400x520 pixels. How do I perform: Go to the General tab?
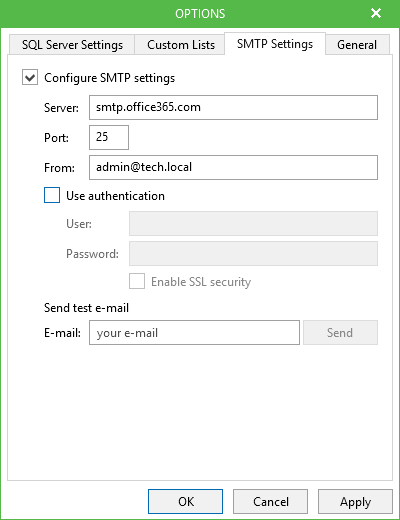pos(357,45)
